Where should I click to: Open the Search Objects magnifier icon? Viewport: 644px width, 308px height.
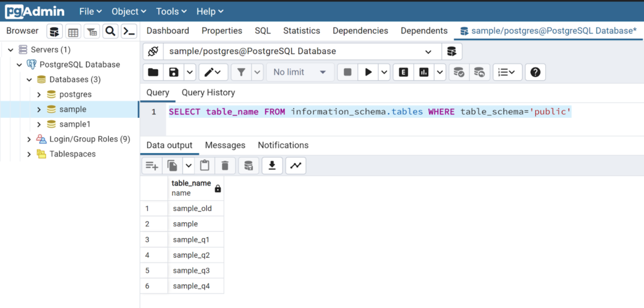[x=110, y=31]
